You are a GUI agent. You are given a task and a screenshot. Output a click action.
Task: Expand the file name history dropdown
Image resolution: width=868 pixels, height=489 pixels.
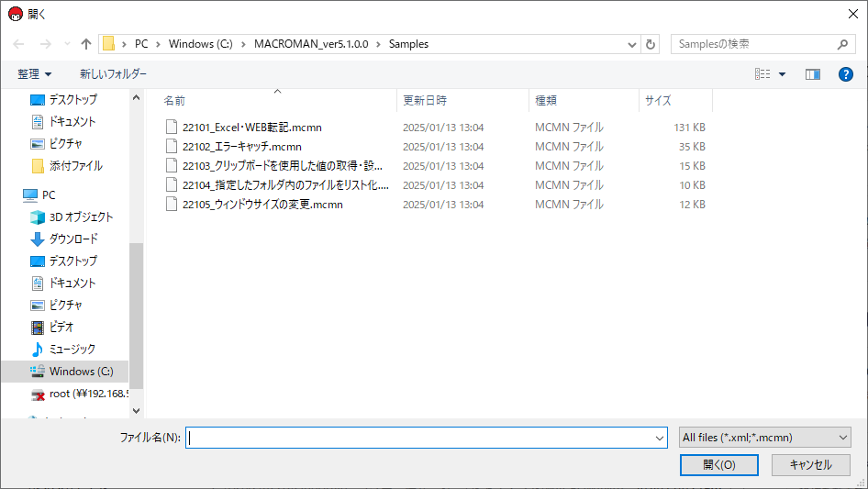coord(659,439)
